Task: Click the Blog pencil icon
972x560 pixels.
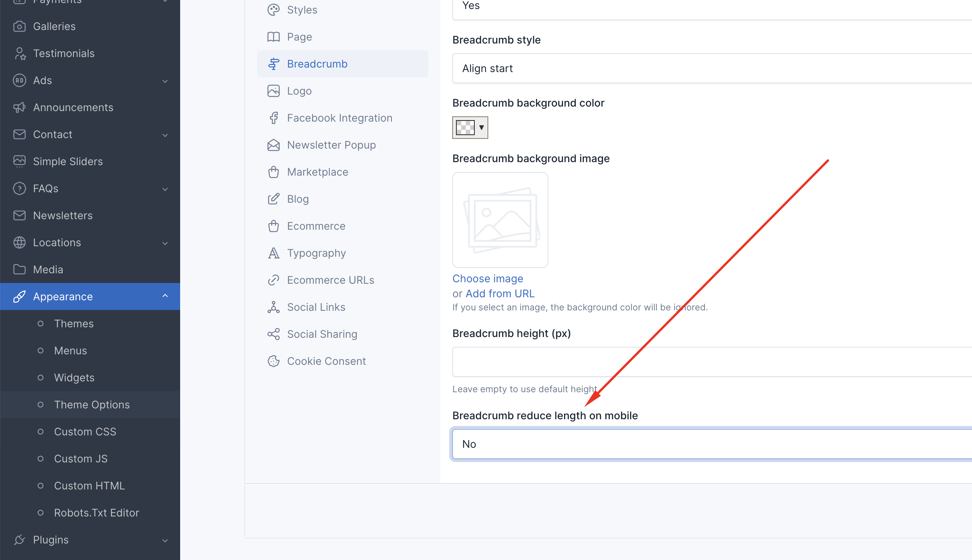Action: pos(273,199)
